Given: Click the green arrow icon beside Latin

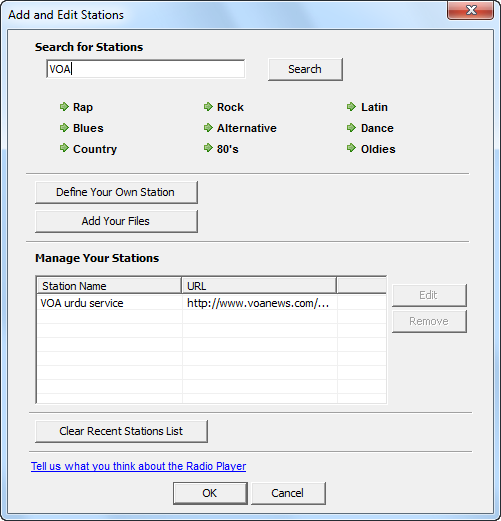Looking at the screenshot, I should [351, 107].
